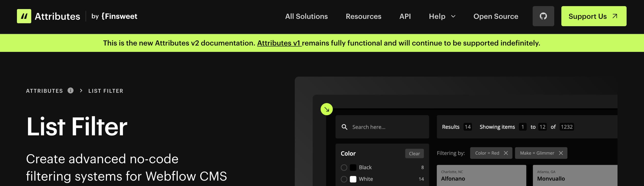Screen dimensions: 644x186
Task: Click the Support Us button
Action: (x=594, y=16)
